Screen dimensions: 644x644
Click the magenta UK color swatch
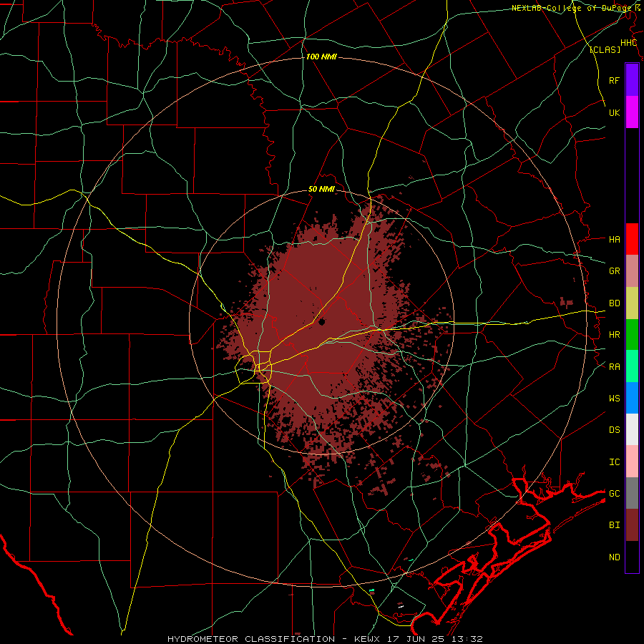(x=632, y=112)
